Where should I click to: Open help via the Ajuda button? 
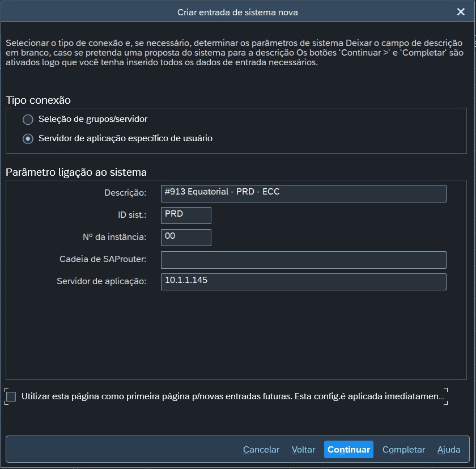pyautogui.click(x=449, y=449)
